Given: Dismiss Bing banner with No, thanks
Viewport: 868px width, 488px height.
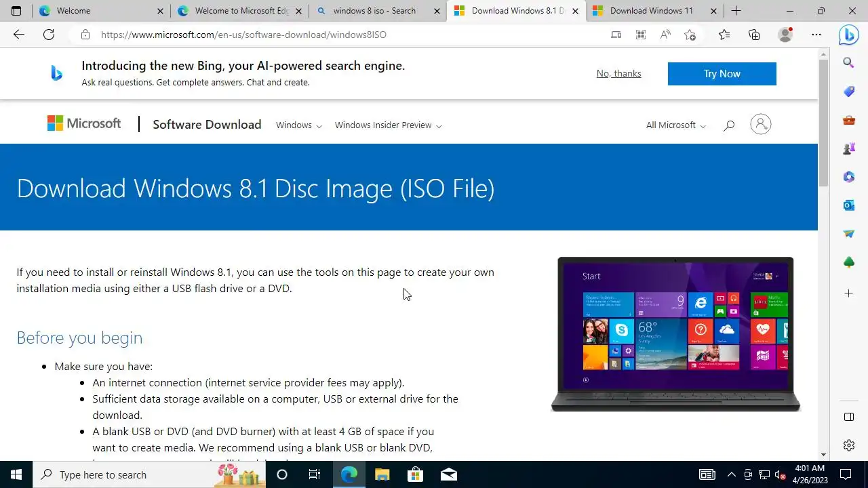Looking at the screenshot, I should coord(618,73).
